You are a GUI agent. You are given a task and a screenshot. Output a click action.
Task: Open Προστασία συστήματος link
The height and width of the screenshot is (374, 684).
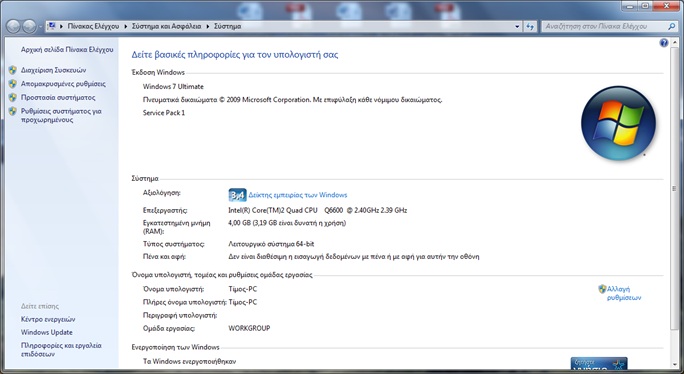pos(58,97)
